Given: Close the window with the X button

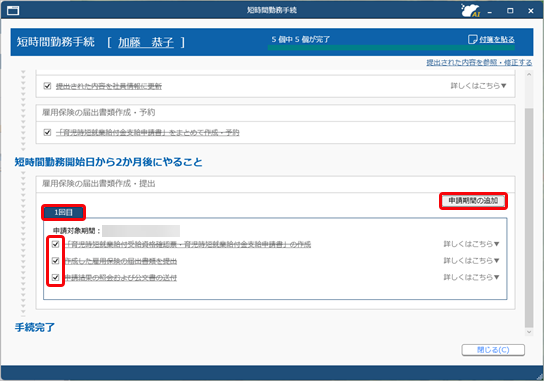Looking at the screenshot, I should [531, 11].
